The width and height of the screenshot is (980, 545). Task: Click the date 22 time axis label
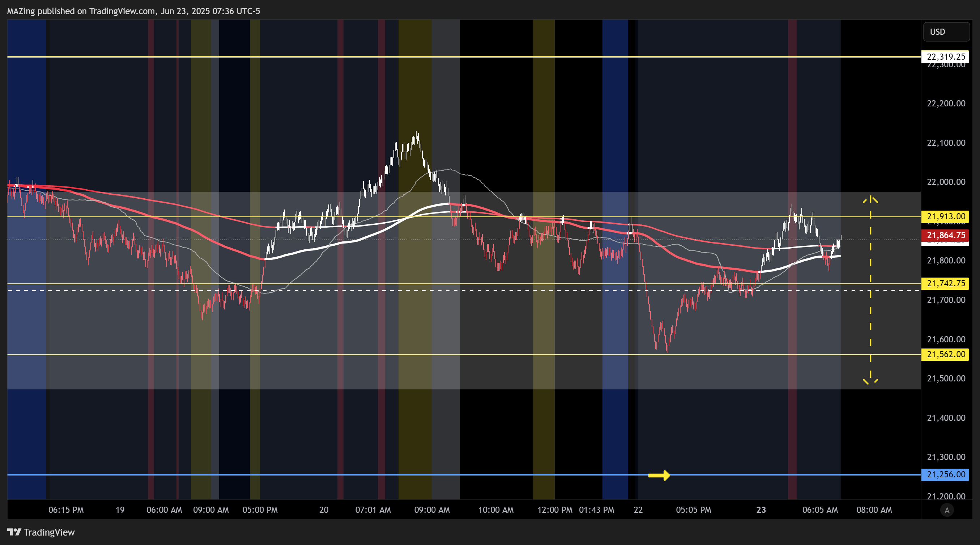pos(638,510)
